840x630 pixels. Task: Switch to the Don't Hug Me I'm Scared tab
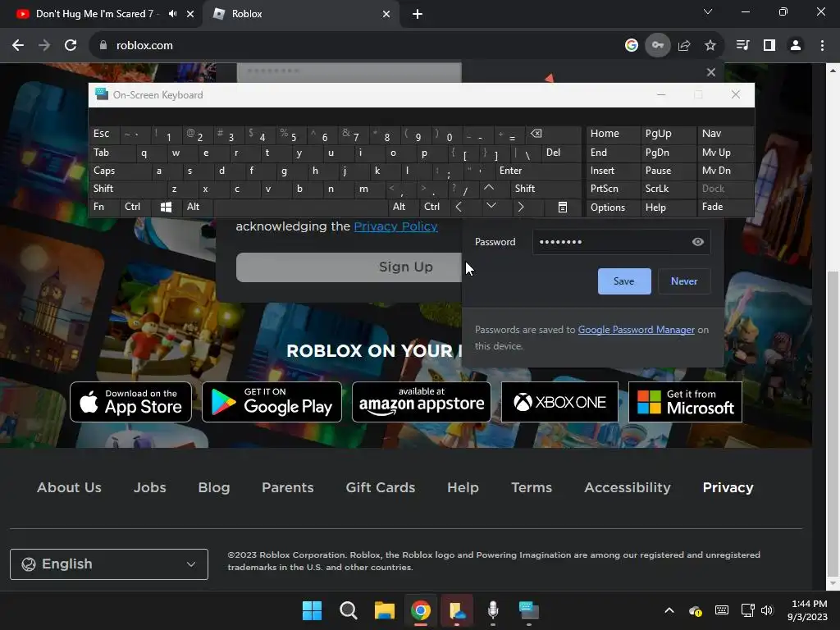95,14
